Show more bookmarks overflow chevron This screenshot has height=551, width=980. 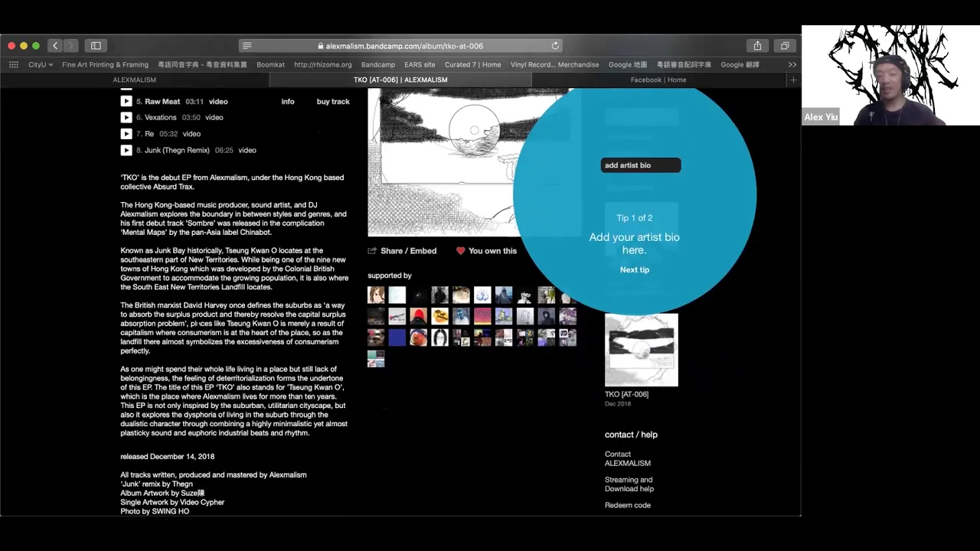pos(792,65)
